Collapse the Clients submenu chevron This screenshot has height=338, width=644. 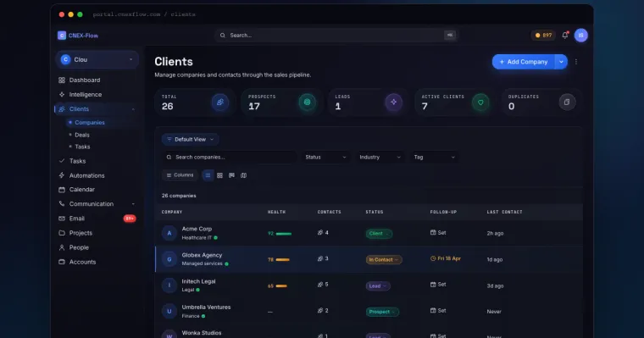coord(133,109)
